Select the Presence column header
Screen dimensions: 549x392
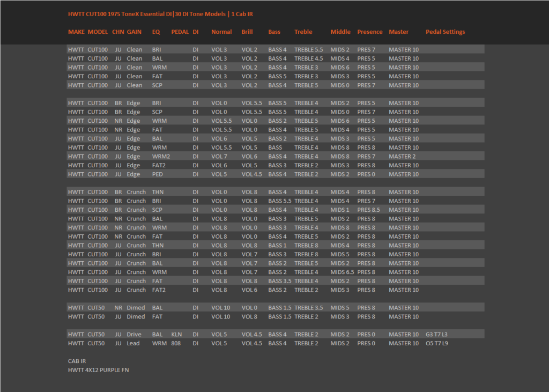click(x=369, y=32)
